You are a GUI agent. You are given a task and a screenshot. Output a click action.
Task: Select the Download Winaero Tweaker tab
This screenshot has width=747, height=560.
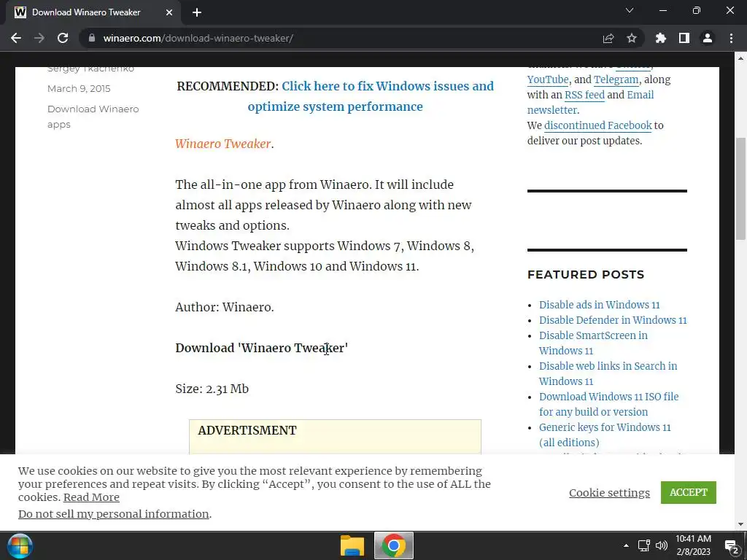[x=93, y=12]
